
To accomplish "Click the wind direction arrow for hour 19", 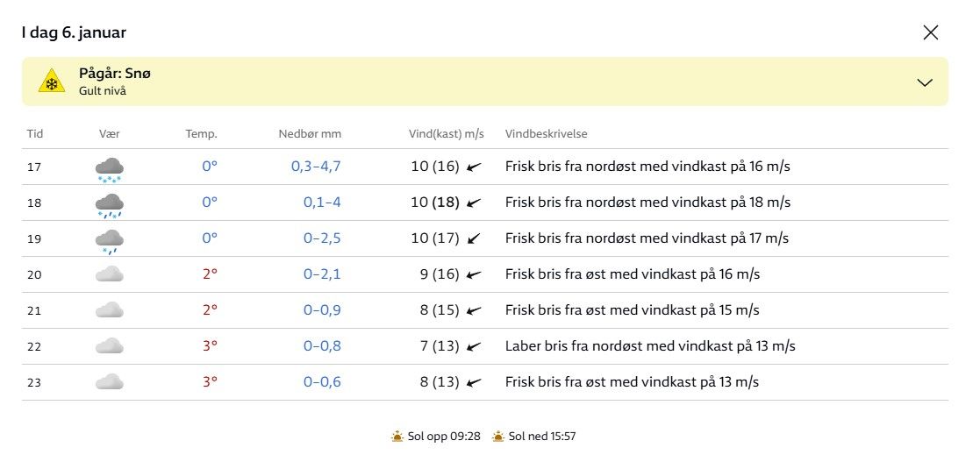I will pyautogui.click(x=475, y=238).
